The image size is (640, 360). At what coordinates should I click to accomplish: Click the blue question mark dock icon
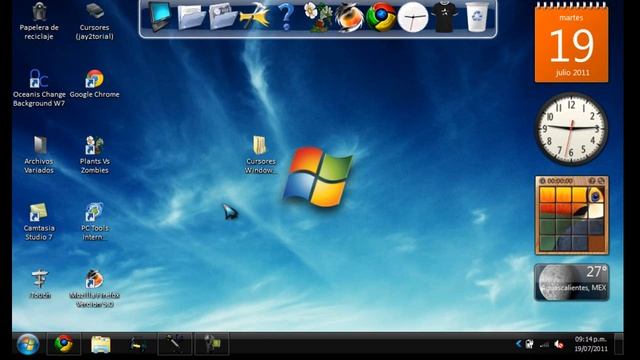pos(286,17)
